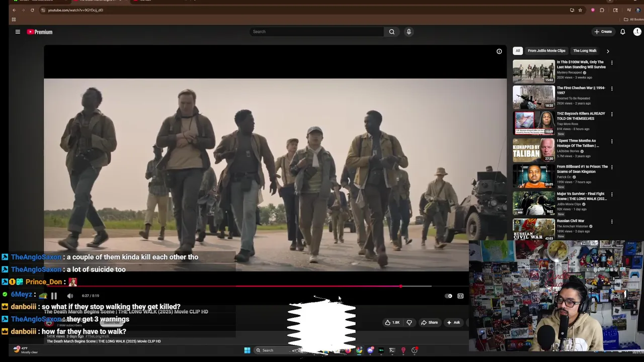Open The First Chechen War video title
This screenshot has width=644, height=362.
(x=581, y=90)
